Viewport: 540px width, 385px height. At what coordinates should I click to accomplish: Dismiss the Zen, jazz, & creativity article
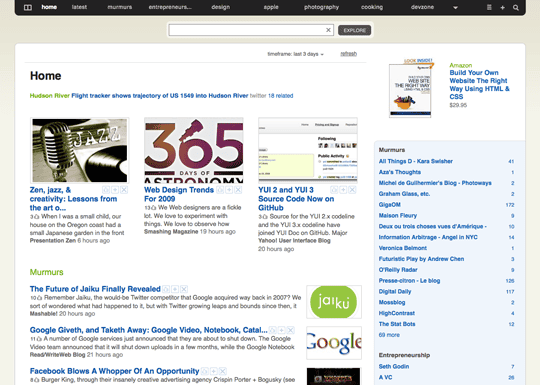124,190
